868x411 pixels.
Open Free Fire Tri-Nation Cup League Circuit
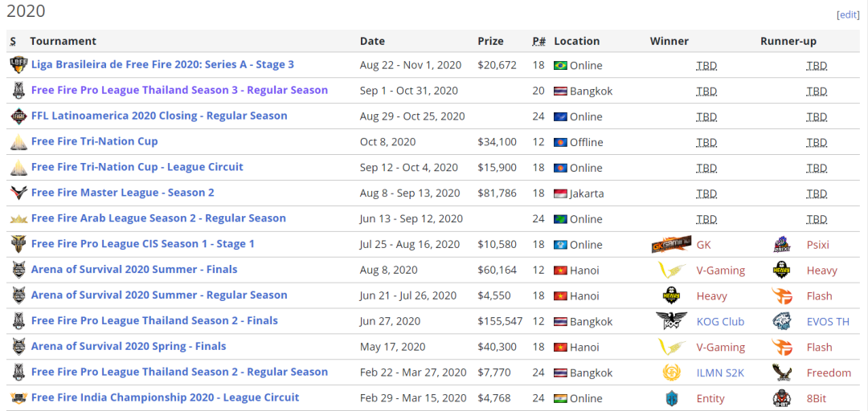pos(137,167)
